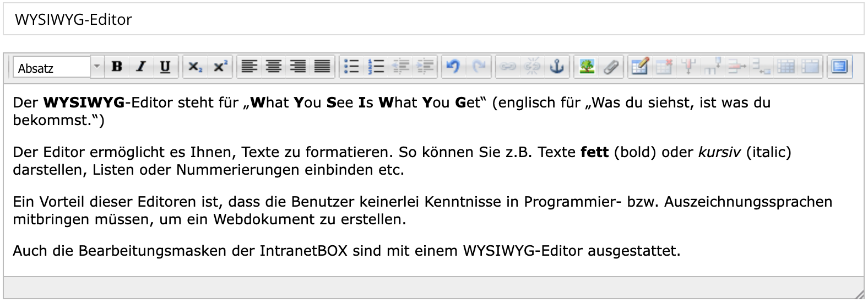
Task: Toggle superscript formatting
Action: pyautogui.click(x=220, y=67)
